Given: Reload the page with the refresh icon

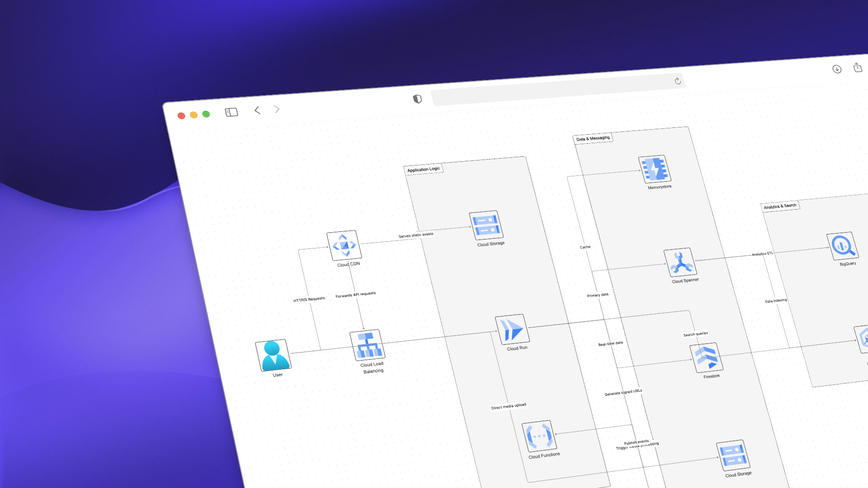Looking at the screenshot, I should click(678, 81).
